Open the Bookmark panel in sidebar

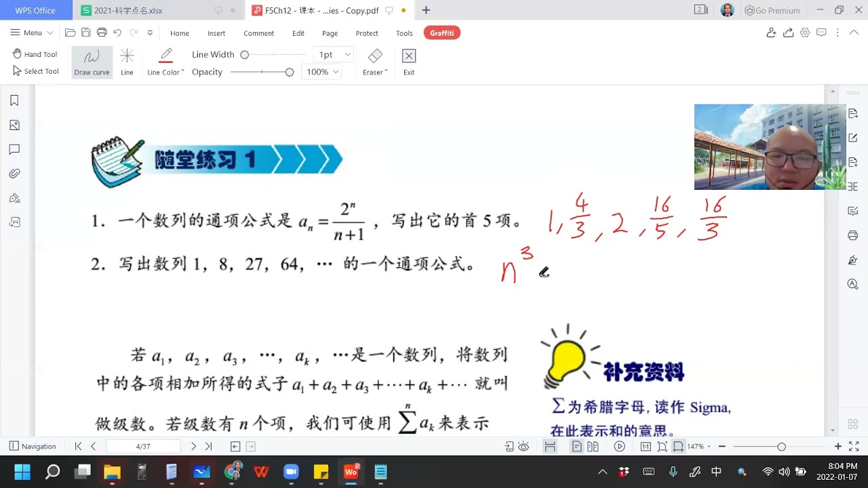[x=14, y=100]
